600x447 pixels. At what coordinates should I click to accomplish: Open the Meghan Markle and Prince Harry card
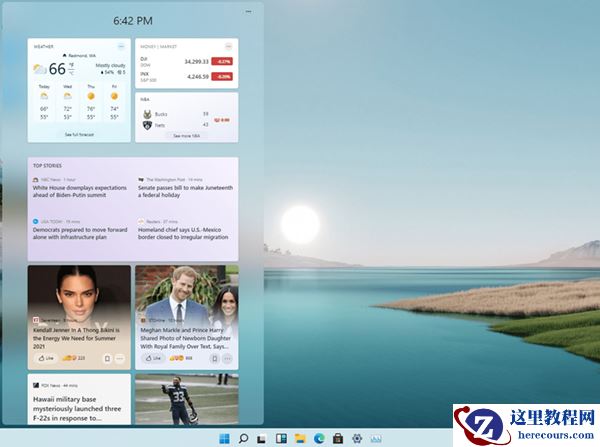(x=187, y=317)
